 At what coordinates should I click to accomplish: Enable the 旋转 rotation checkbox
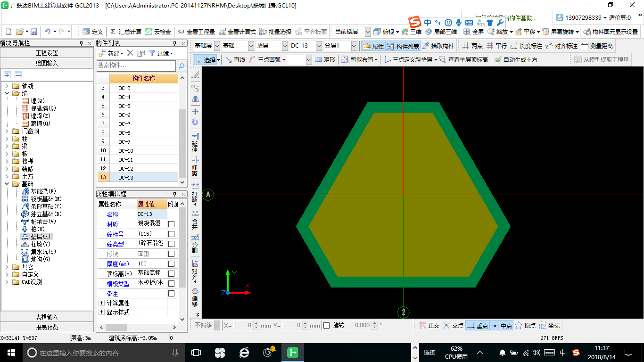(327, 325)
